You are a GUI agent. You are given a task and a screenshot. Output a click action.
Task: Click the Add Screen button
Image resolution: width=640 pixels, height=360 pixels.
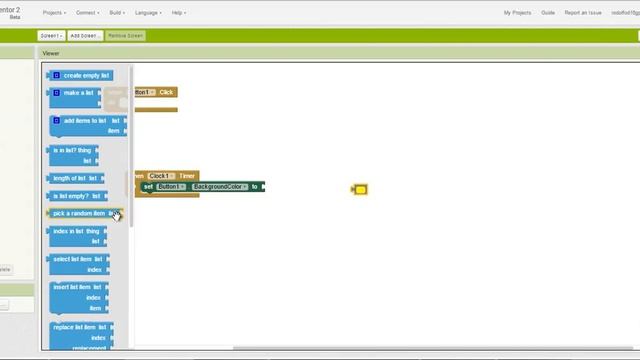point(85,36)
